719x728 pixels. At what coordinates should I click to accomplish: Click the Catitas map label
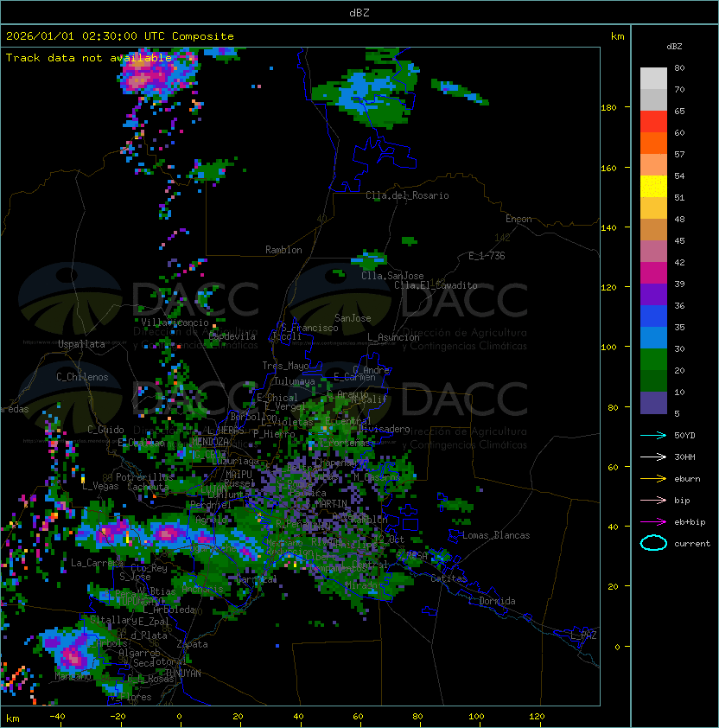pyautogui.click(x=449, y=578)
